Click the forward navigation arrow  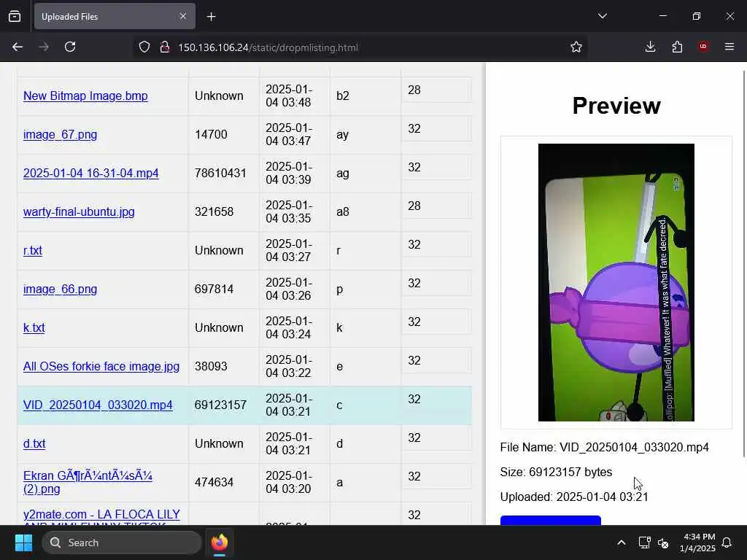point(44,47)
